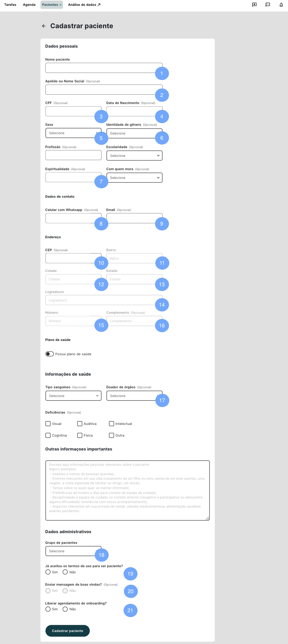Click into the Profissão input field
The height and width of the screenshot is (644, 288).
pos(73,155)
